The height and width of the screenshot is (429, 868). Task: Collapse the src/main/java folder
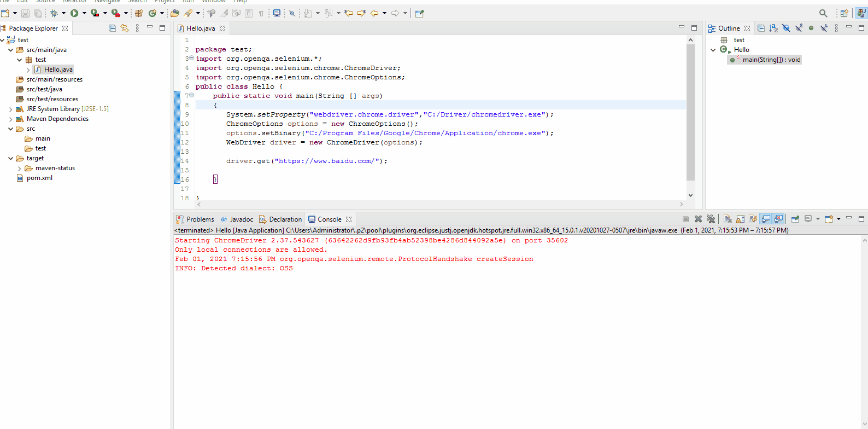pyautogui.click(x=10, y=50)
